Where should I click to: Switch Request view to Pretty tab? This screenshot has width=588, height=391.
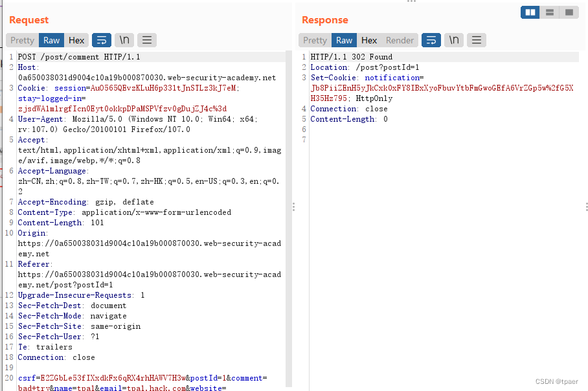pos(22,40)
